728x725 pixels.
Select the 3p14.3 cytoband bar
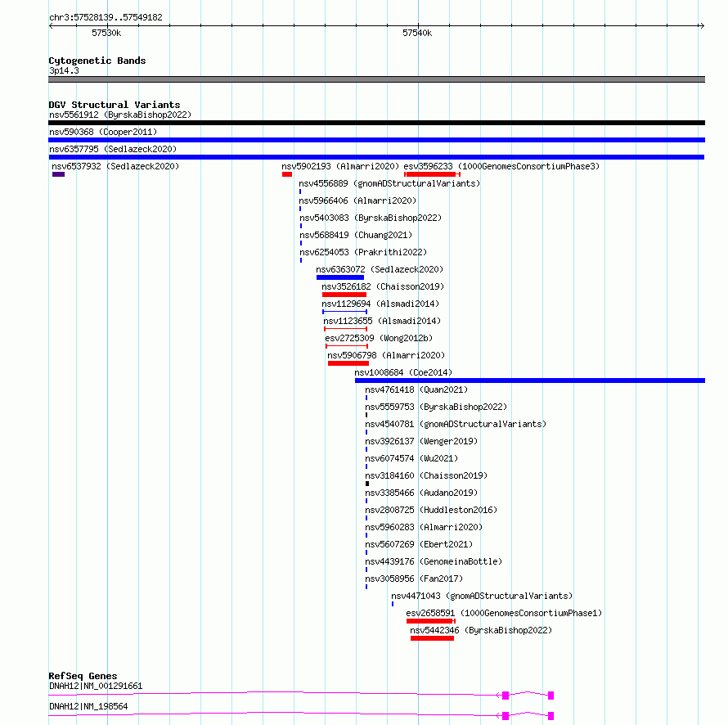pyautogui.click(x=376, y=79)
